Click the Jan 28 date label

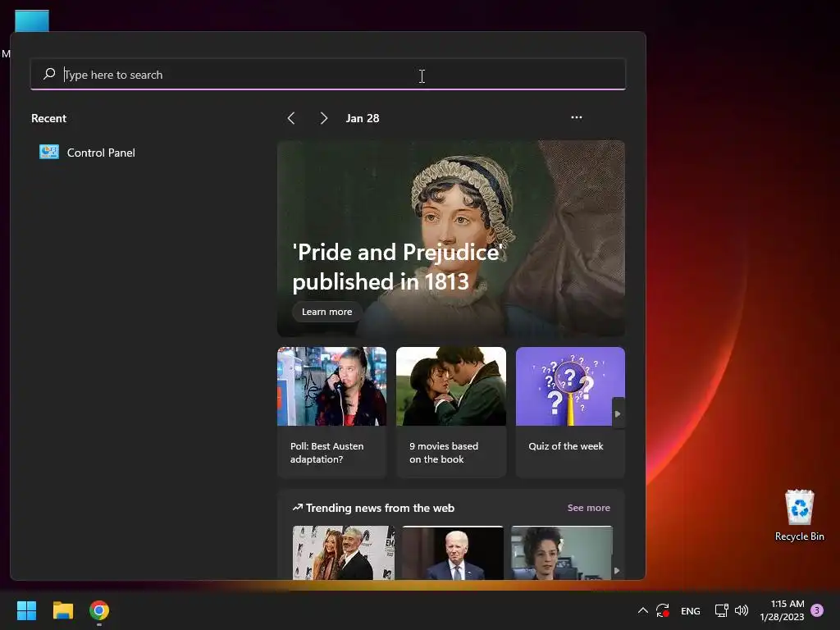pos(363,118)
